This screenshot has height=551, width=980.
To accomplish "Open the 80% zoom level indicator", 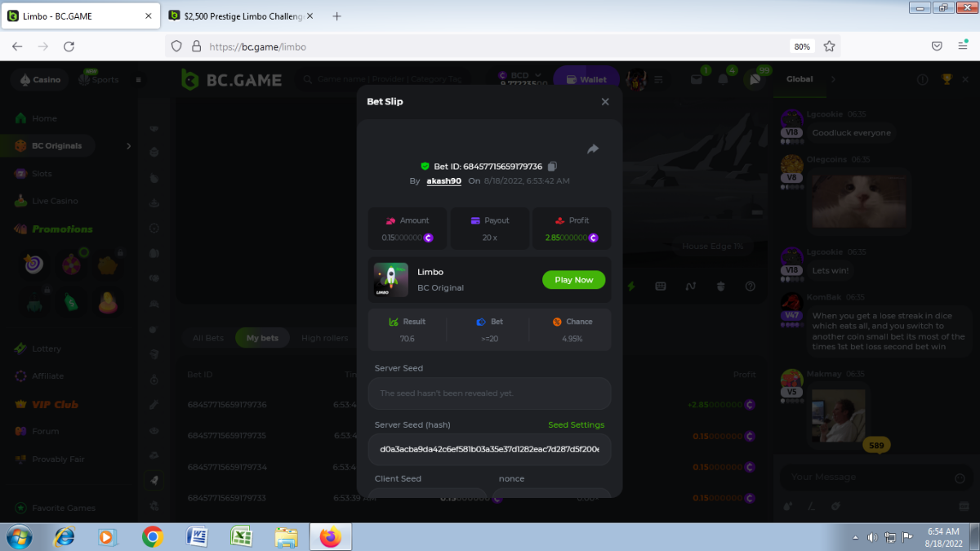I will pos(801,47).
